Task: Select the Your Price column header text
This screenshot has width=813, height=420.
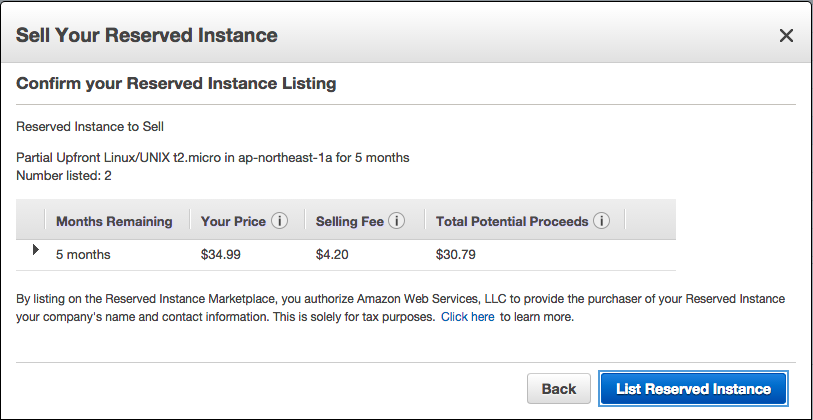Action: (x=234, y=221)
